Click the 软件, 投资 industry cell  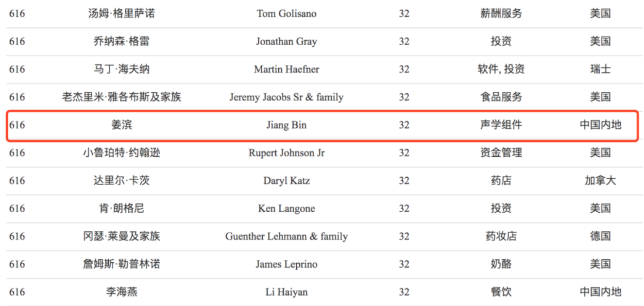click(501, 69)
